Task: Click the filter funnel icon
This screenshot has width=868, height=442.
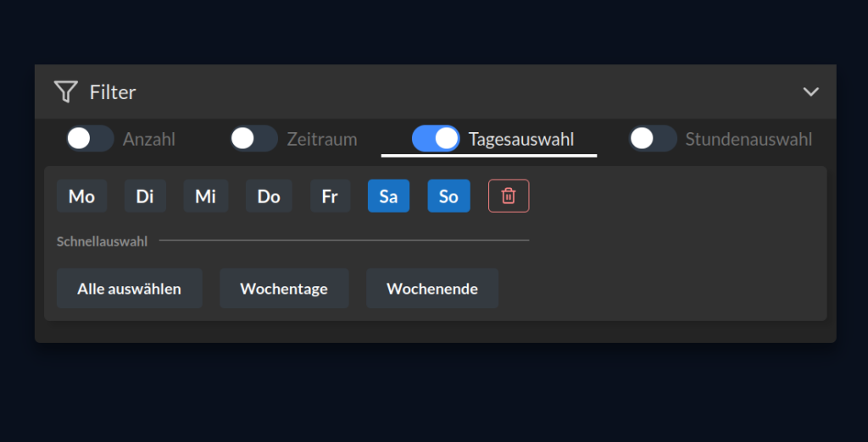Action: 65,91
